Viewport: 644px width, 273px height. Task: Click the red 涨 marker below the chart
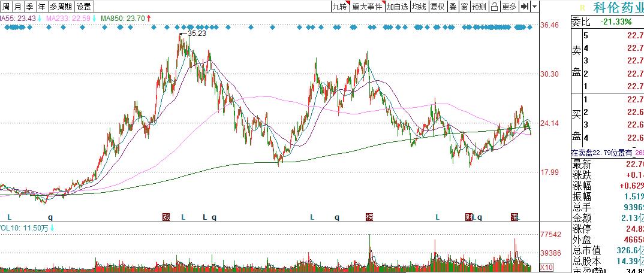[166, 217]
